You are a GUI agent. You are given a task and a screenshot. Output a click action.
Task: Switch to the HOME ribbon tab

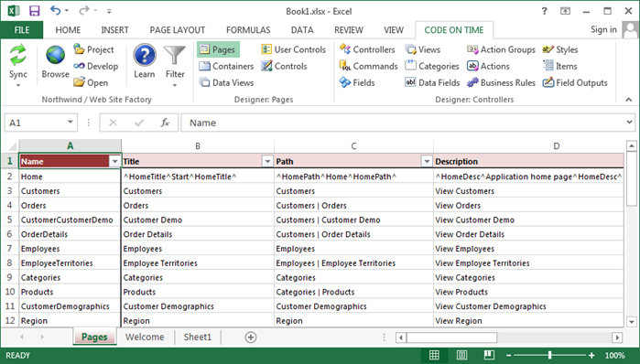[68, 30]
